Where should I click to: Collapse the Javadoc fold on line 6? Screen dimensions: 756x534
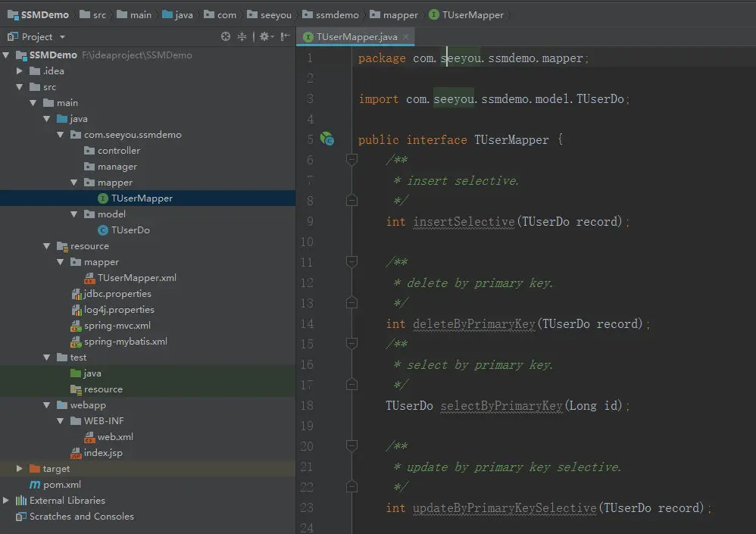(x=351, y=160)
